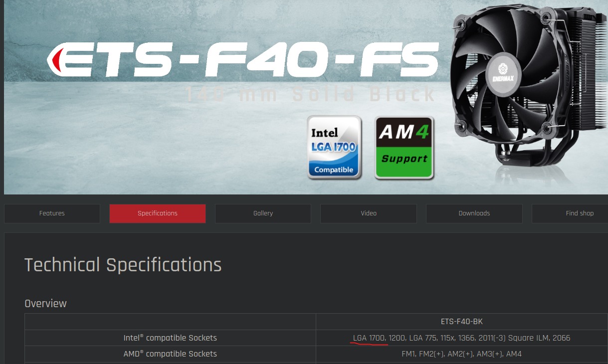Click the Intel LGA 1700 Compatible badge
608x364 pixels.
point(334,148)
